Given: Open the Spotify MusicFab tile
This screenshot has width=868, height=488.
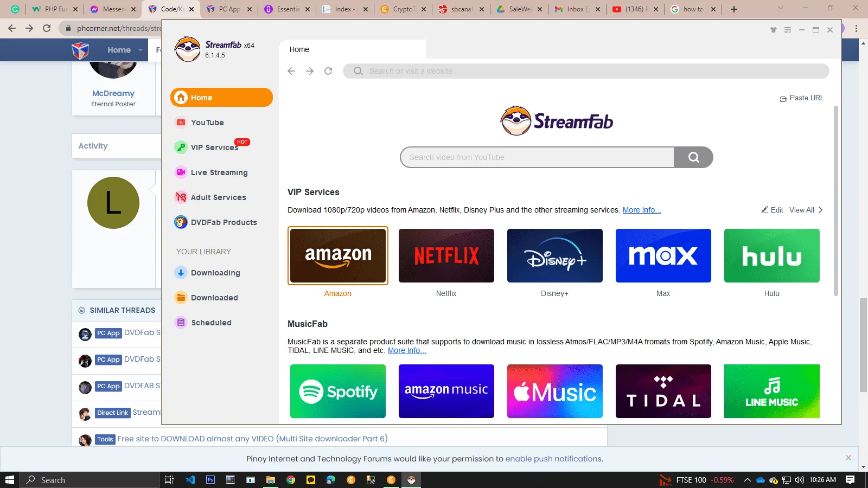Looking at the screenshot, I should point(338,391).
